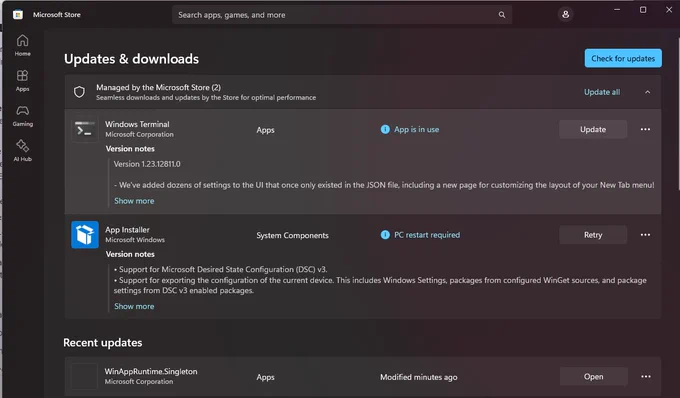
Task: Click the search magnifier icon
Action: [x=502, y=15]
